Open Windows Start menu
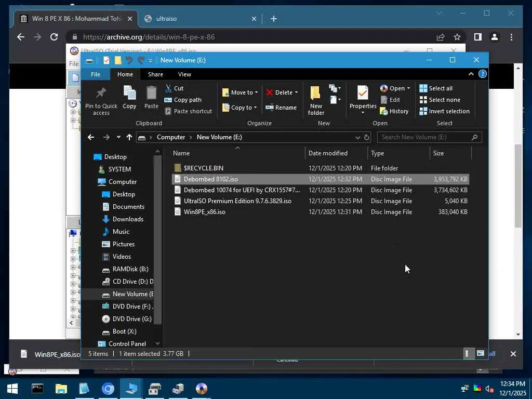532x399 pixels. pyautogui.click(x=12, y=389)
